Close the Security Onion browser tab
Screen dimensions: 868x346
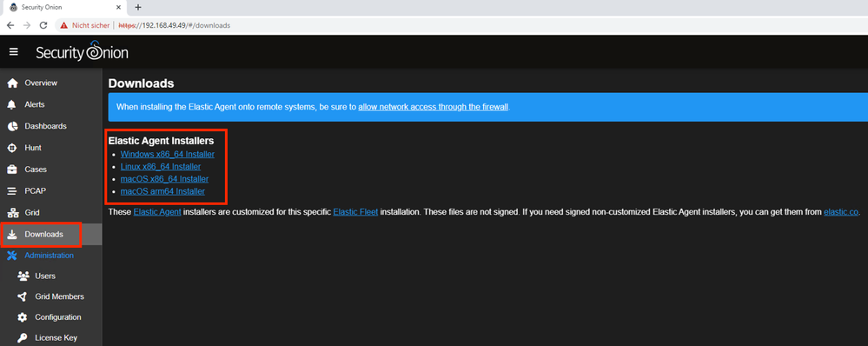coord(118,7)
